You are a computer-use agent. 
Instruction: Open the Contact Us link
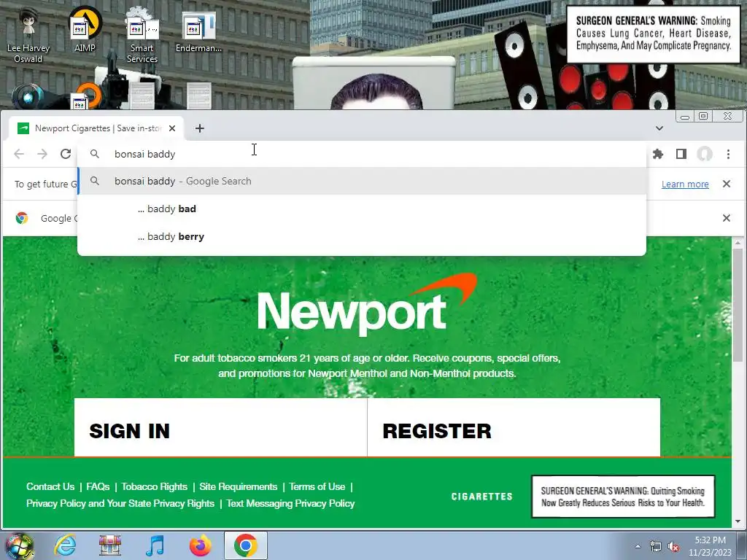point(50,486)
